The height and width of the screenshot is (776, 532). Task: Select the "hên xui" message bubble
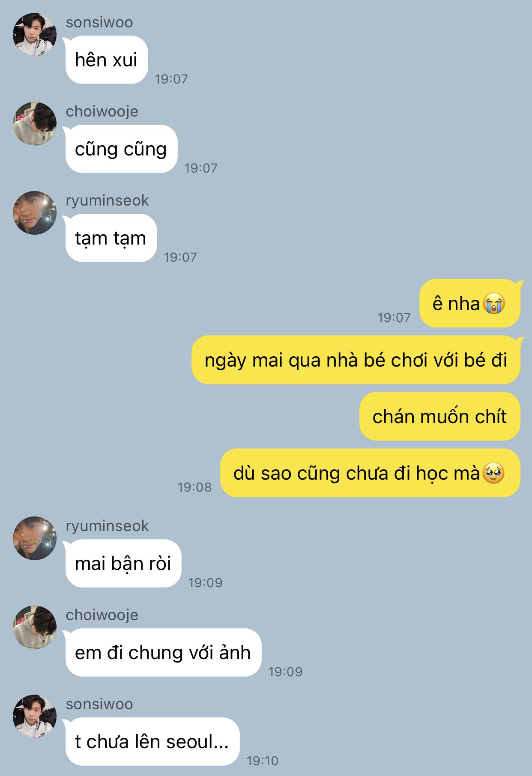tap(106, 60)
